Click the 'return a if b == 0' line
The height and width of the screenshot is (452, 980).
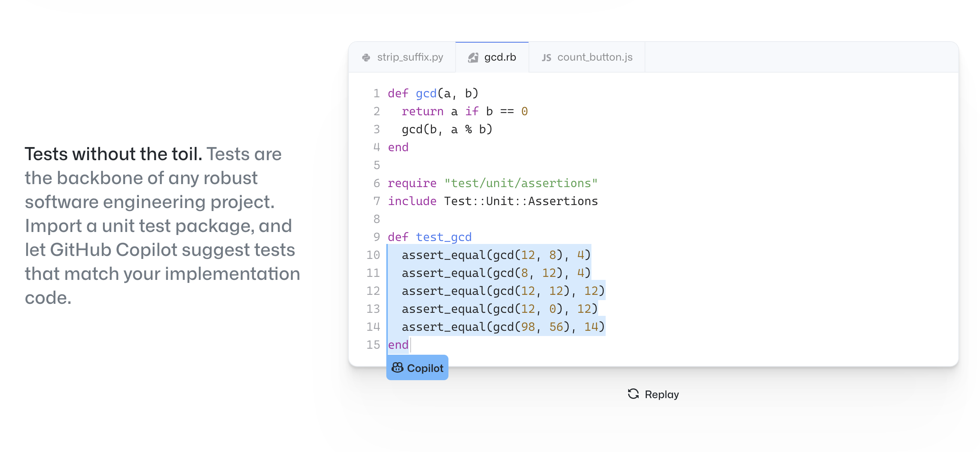[x=465, y=112]
